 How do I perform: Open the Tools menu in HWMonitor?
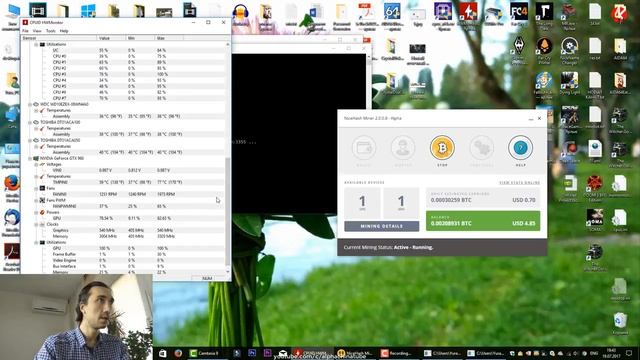(51, 31)
